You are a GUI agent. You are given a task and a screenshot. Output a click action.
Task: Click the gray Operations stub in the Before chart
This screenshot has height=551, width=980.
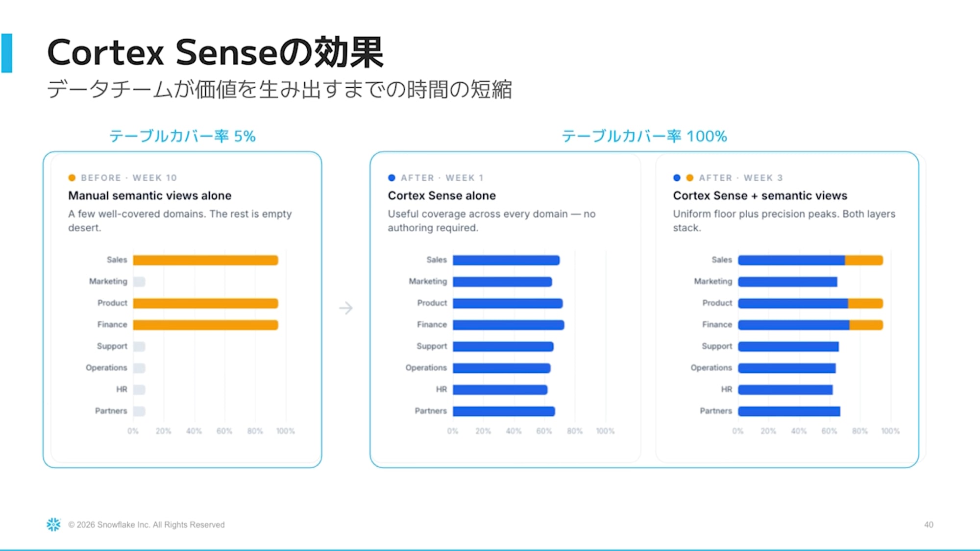coord(139,368)
